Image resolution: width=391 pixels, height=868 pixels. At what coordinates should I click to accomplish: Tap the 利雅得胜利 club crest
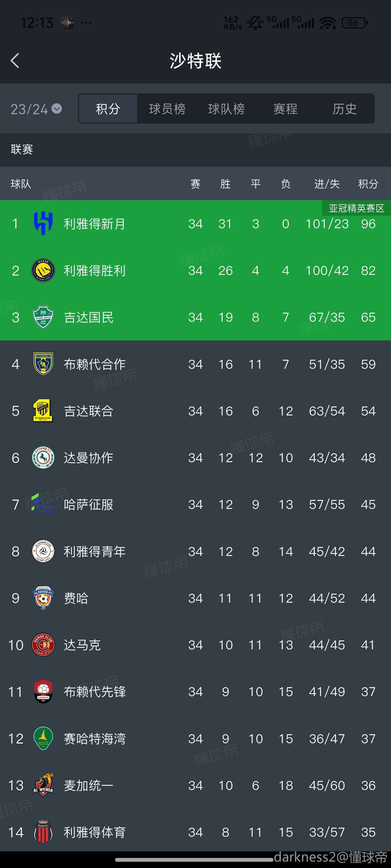43,270
